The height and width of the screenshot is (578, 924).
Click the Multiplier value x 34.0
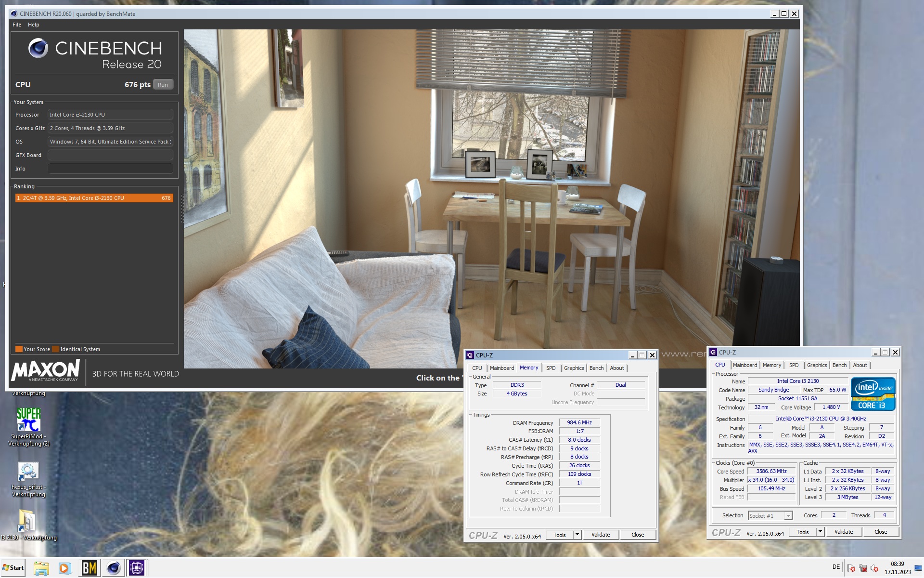[x=771, y=480]
